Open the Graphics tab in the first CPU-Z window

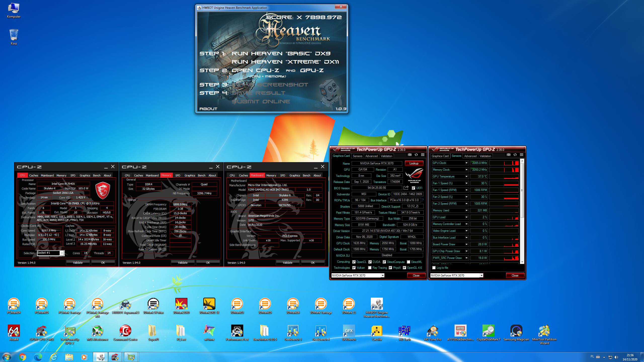(85, 175)
